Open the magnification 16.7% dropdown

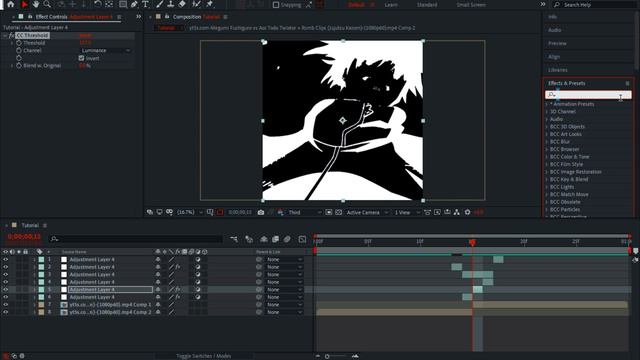tap(189, 212)
